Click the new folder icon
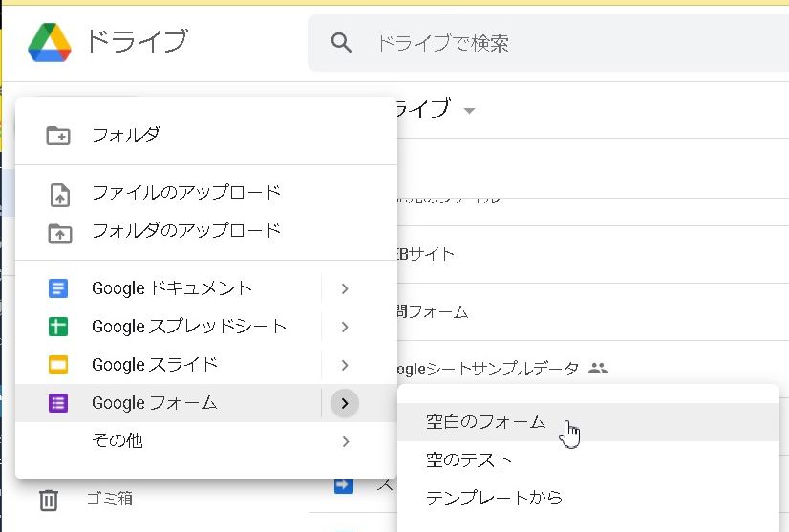789x532 pixels. coord(58,136)
